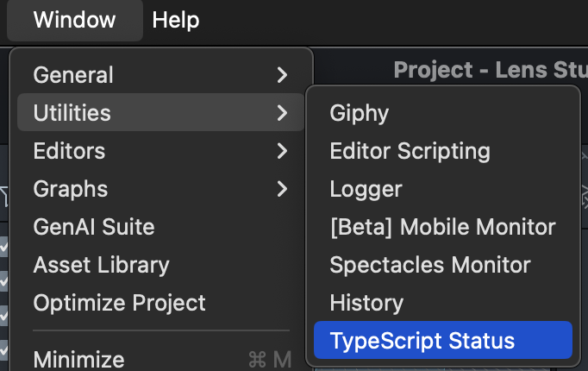Screen dimensions: 588x371
Task: Open Editor Scripting from Utilities
Action: (x=410, y=151)
